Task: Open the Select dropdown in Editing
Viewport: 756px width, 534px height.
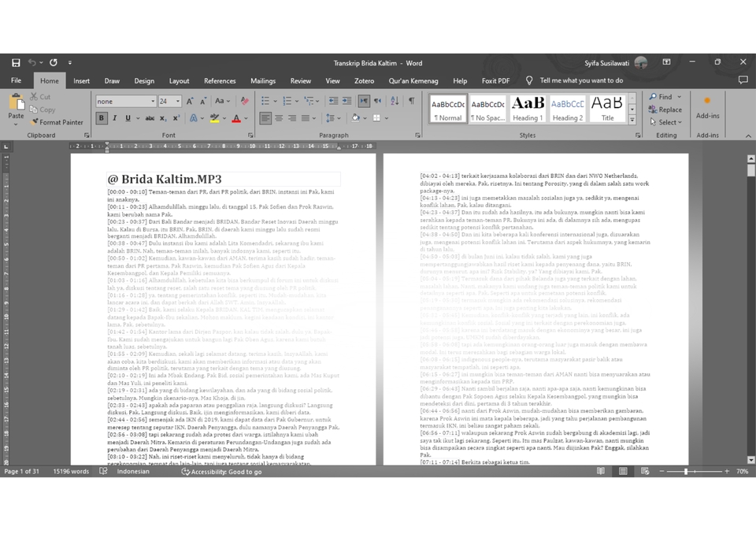Action: click(x=665, y=123)
